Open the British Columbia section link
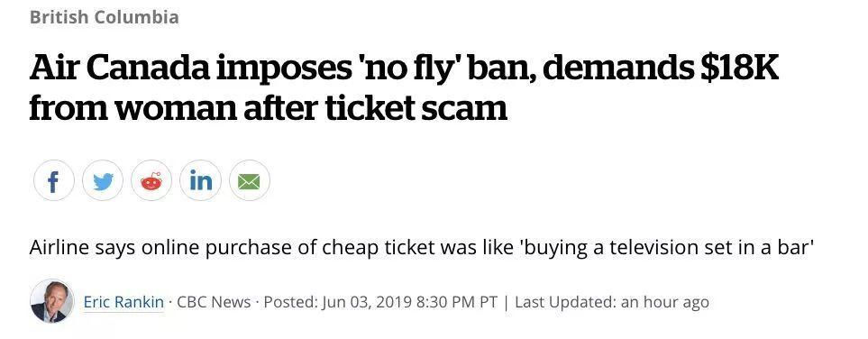Screen dimensions: 868x339 point(104,17)
